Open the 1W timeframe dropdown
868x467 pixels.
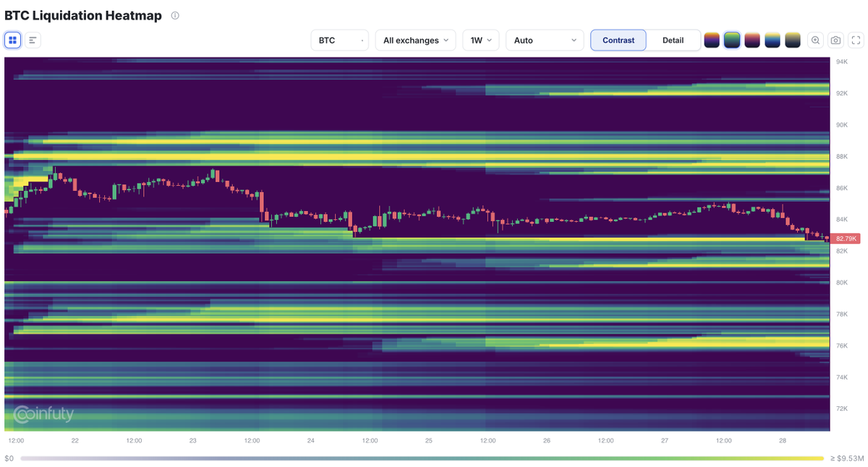click(481, 40)
